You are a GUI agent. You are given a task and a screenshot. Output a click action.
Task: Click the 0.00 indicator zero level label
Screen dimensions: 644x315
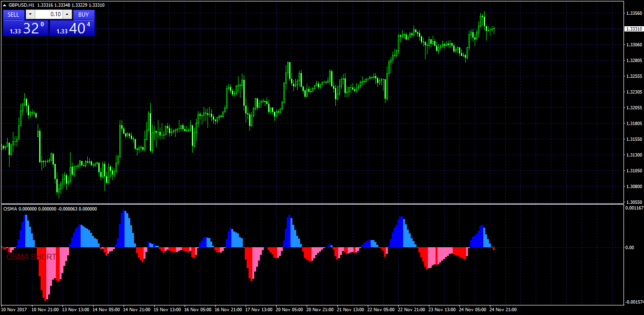[630, 248]
